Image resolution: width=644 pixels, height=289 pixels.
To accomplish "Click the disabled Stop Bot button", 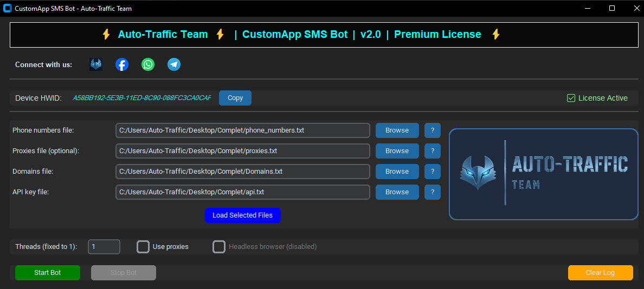I will pyautogui.click(x=124, y=273).
